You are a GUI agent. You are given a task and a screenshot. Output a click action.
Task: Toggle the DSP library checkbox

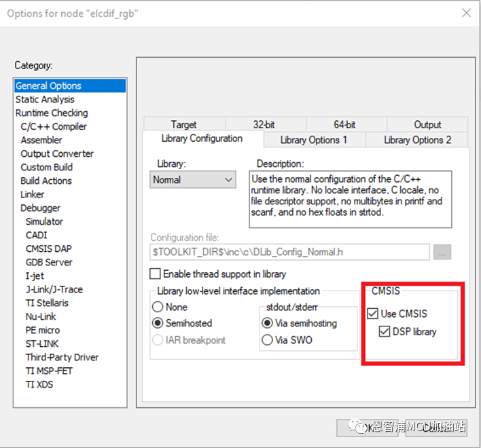(x=385, y=331)
